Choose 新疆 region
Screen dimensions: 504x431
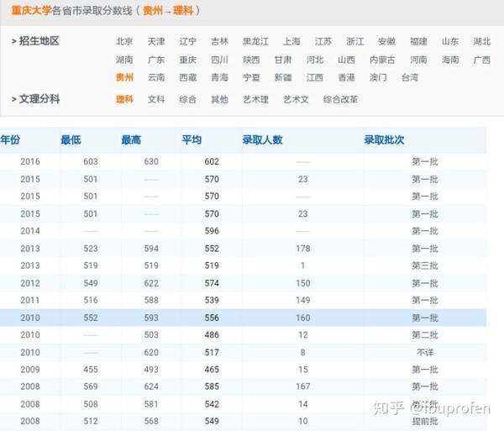point(283,77)
